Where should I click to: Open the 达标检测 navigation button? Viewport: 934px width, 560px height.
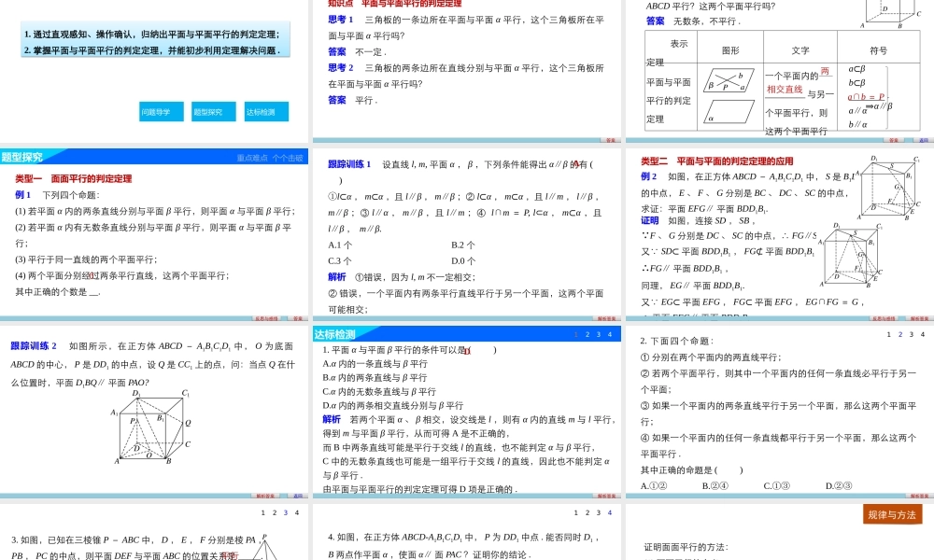click(264, 111)
